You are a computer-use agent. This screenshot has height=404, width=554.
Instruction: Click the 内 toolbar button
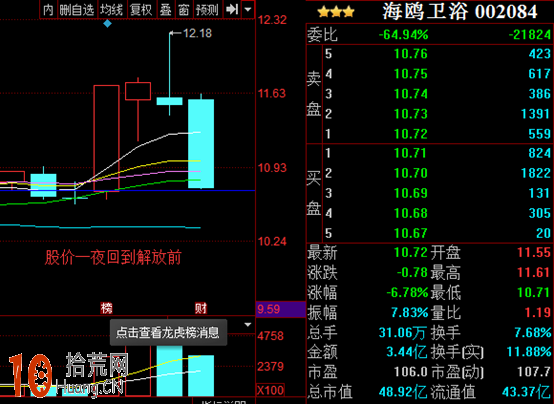click(x=48, y=10)
